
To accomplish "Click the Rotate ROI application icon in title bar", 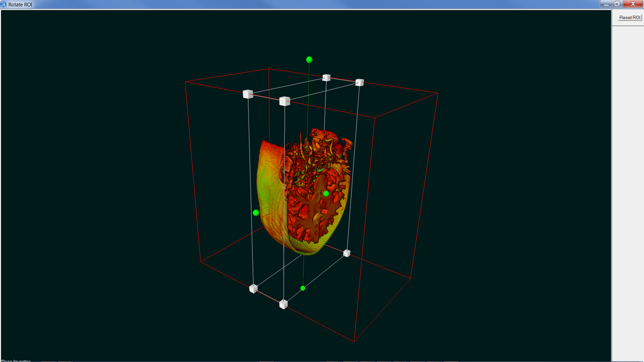I will point(4,4).
